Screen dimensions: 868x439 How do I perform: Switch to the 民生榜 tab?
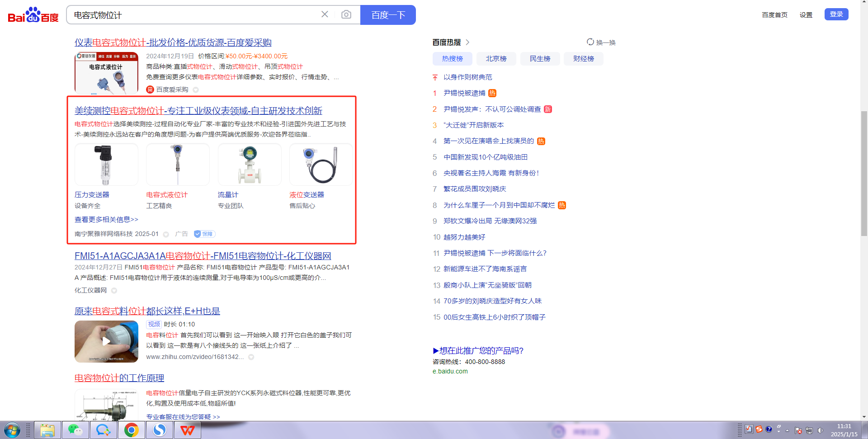point(540,59)
